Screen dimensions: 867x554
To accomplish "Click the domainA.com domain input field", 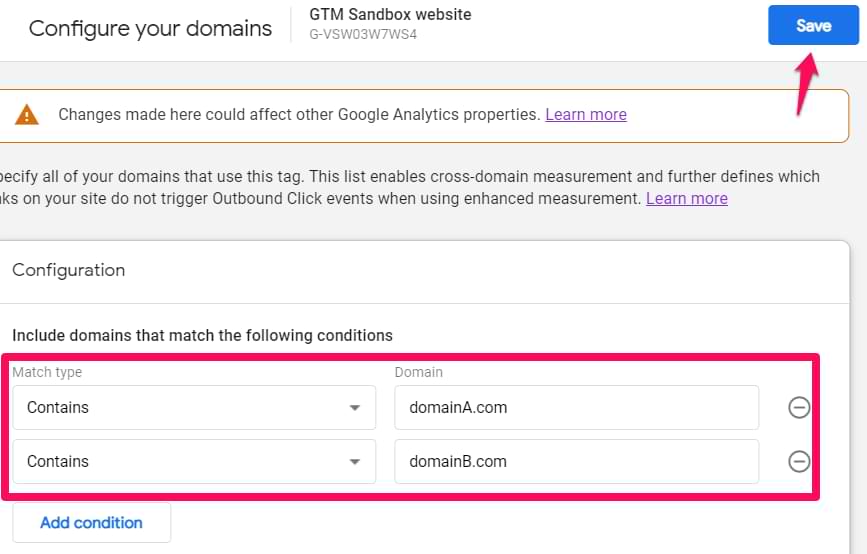I will (x=576, y=407).
